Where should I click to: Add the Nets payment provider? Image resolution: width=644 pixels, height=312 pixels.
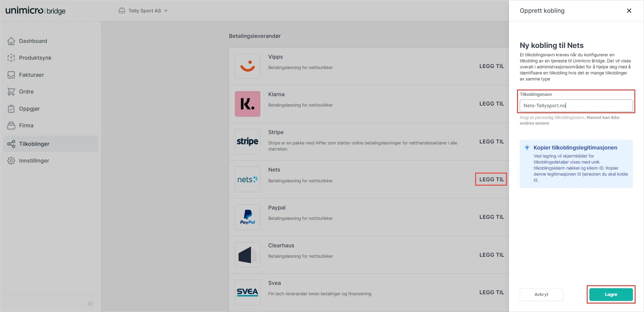coord(491,179)
